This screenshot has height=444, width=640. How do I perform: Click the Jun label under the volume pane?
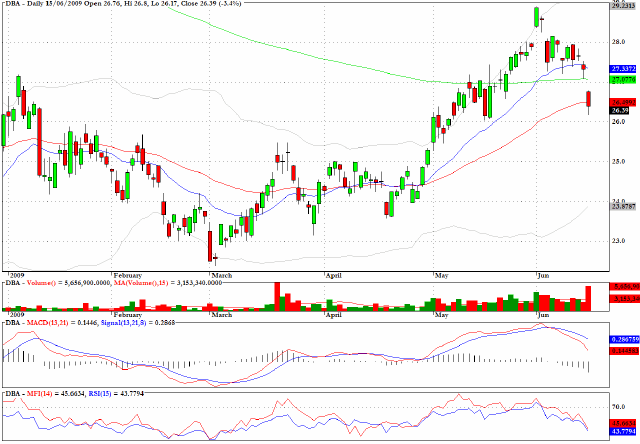point(543,315)
